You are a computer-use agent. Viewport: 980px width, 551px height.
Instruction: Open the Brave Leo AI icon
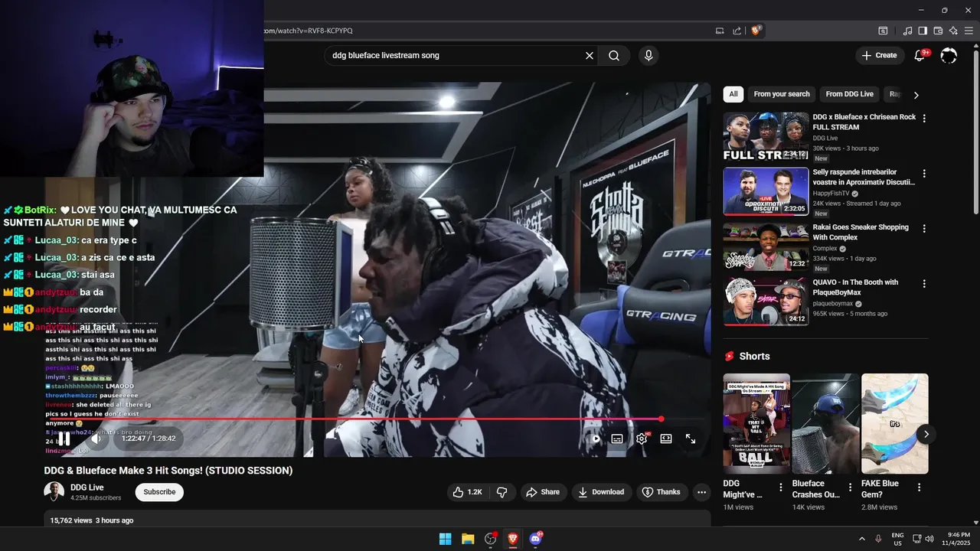(953, 31)
